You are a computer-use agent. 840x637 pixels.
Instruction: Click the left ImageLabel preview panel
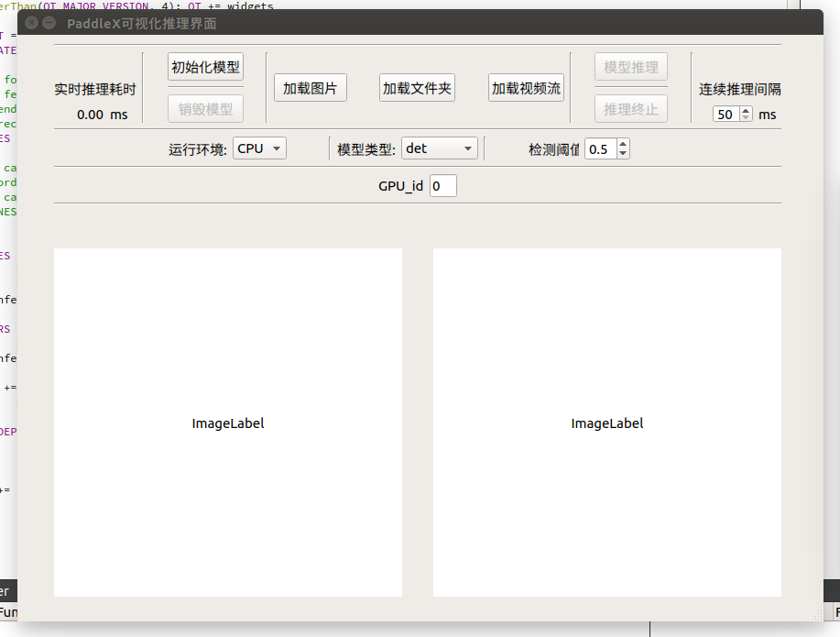pyautogui.click(x=228, y=423)
